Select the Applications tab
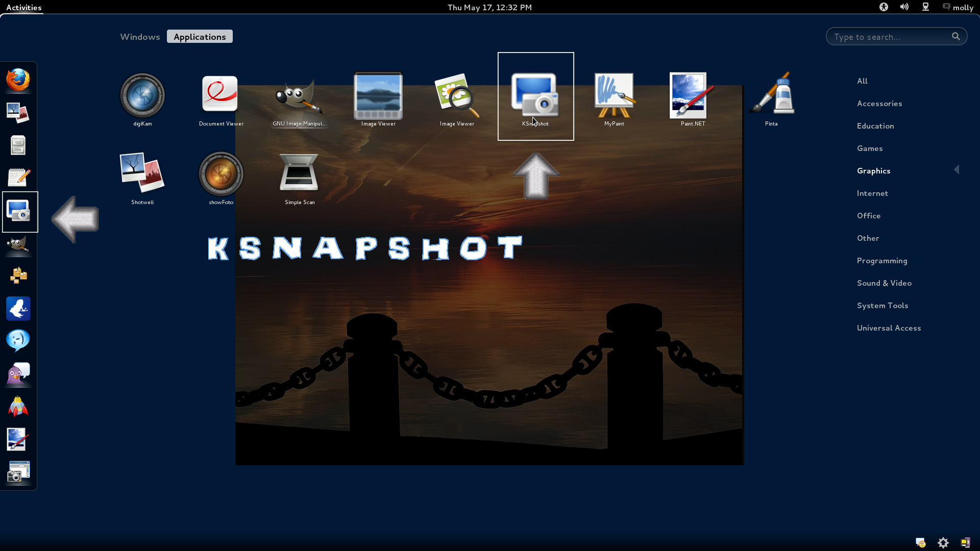This screenshot has height=551, width=980. coord(200,37)
